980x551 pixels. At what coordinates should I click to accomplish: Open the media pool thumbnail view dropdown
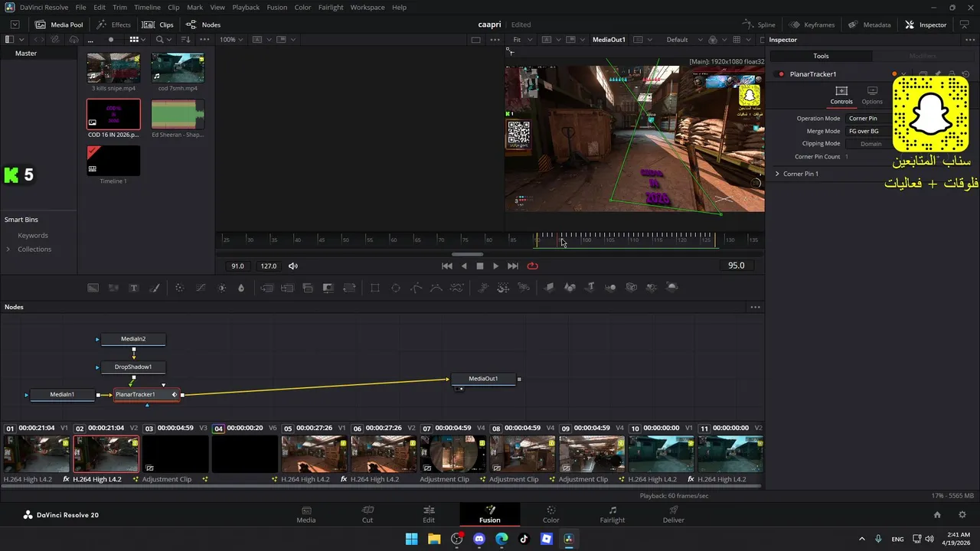click(x=137, y=40)
